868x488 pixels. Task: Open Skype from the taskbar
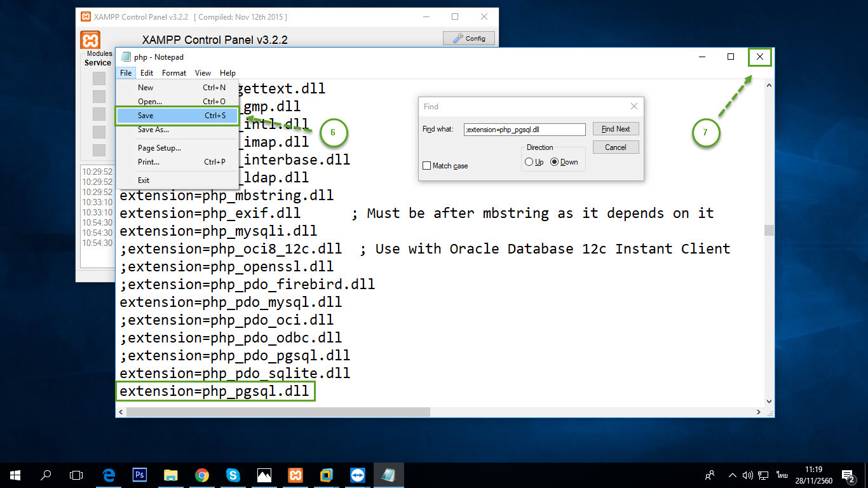click(x=233, y=475)
